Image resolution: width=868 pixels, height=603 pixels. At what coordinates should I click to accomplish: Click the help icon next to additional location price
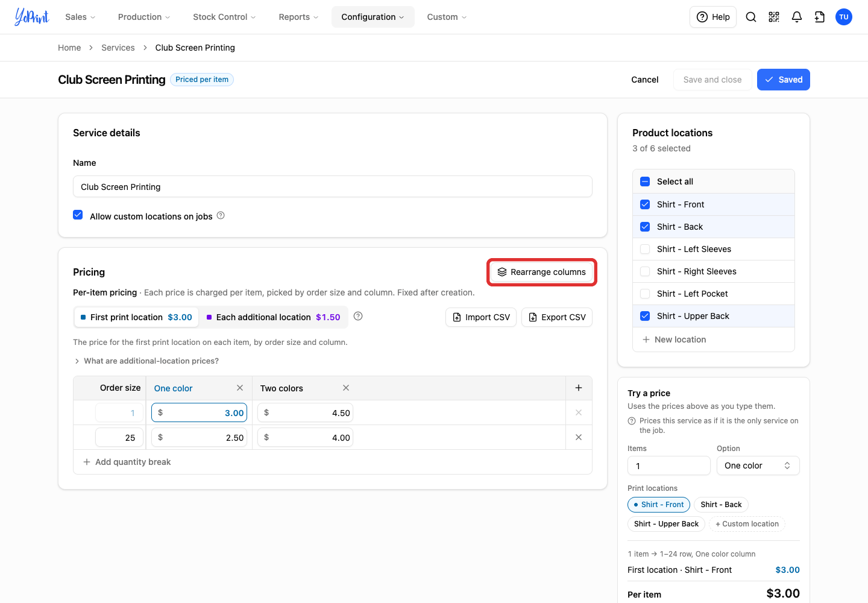358,316
